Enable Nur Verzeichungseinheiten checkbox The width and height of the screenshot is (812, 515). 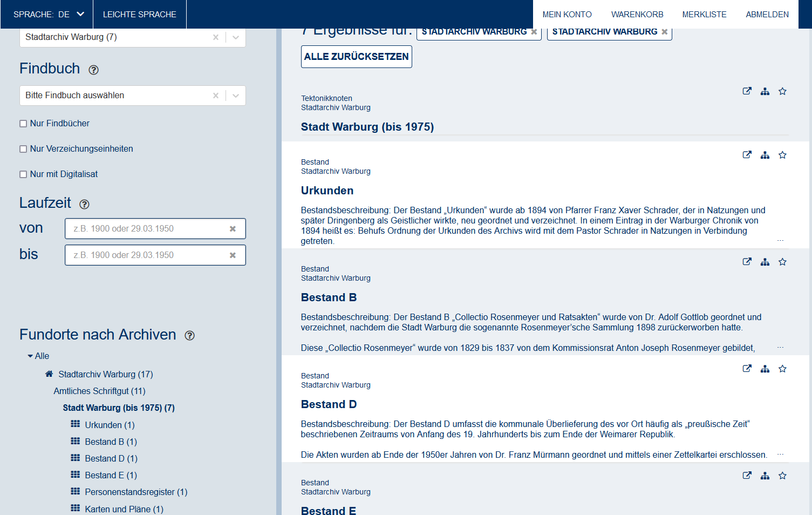click(23, 149)
